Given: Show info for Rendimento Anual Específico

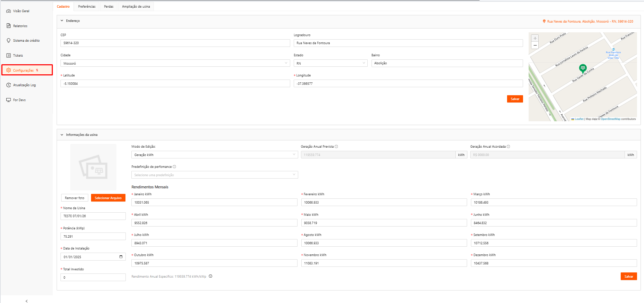Looking at the screenshot, I should pyautogui.click(x=211, y=276).
